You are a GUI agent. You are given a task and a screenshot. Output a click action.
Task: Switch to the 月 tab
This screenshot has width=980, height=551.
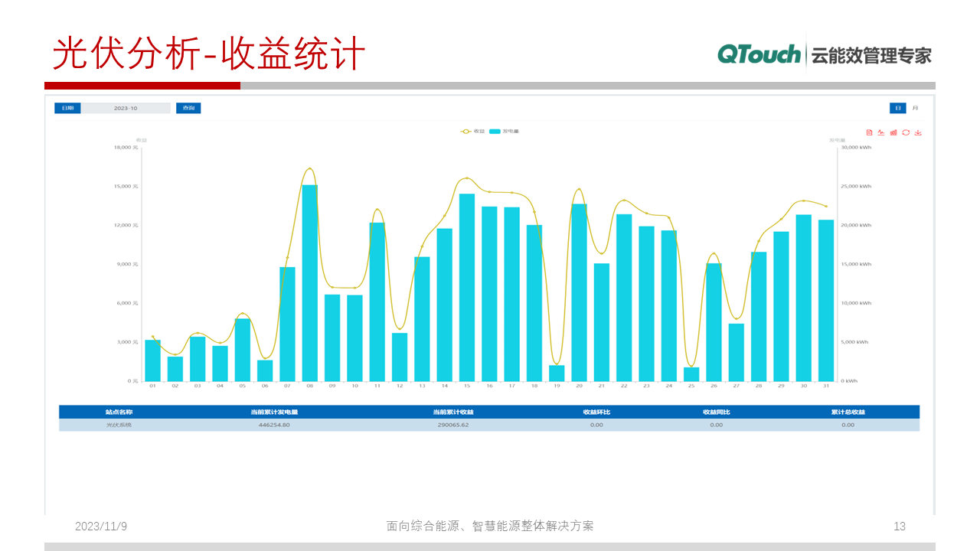coord(915,108)
